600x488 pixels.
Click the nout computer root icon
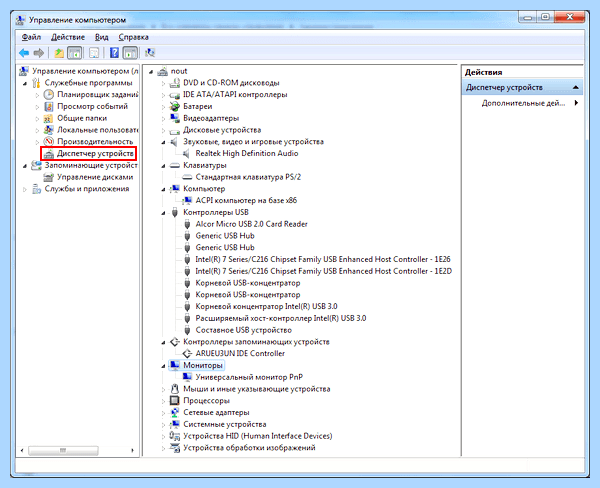click(x=163, y=71)
